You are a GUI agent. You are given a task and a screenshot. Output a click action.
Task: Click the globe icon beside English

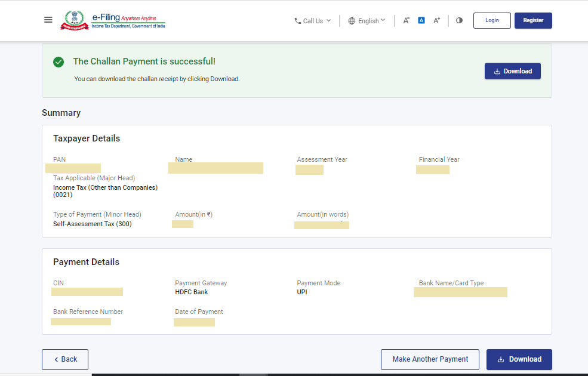click(352, 21)
